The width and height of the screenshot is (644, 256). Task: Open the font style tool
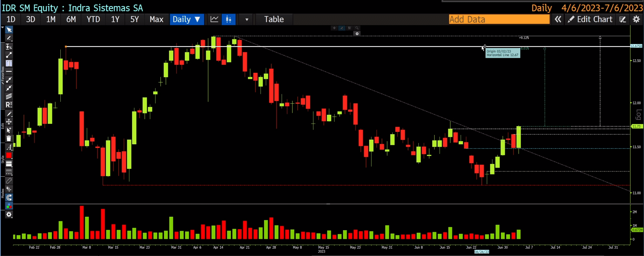9,147
